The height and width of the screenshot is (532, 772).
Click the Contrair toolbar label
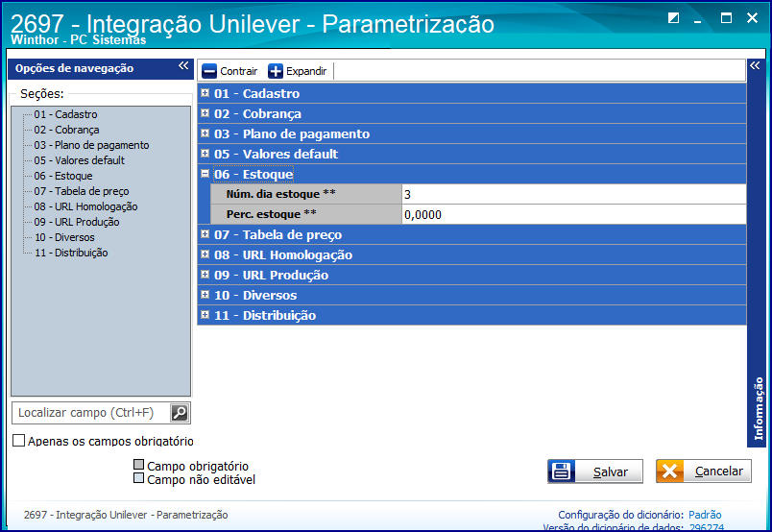coord(239,71)
